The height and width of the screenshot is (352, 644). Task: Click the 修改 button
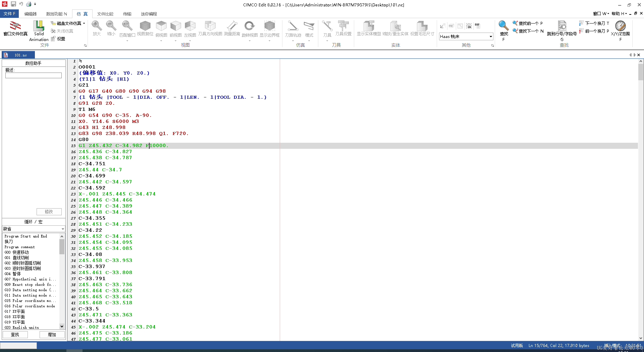click(x=49, y=212)
